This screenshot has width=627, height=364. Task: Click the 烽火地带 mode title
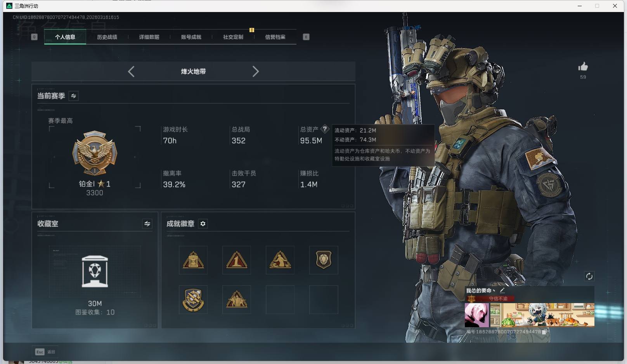pos(193,71)
